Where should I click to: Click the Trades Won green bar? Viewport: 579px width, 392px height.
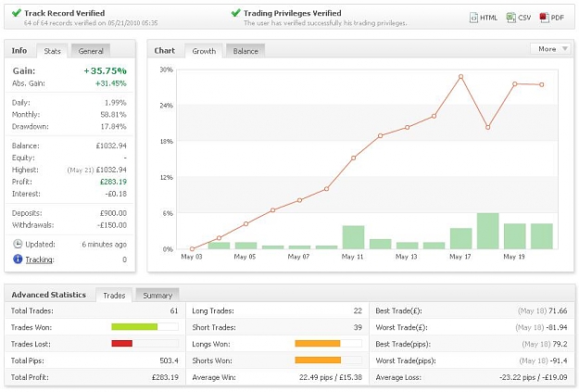point(134,326)
